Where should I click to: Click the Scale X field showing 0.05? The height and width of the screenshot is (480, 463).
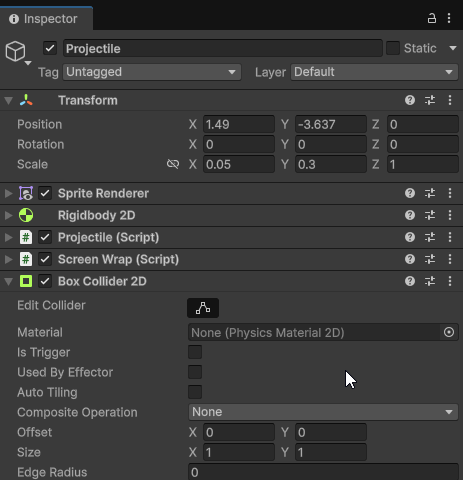click(x=239, y=164)
